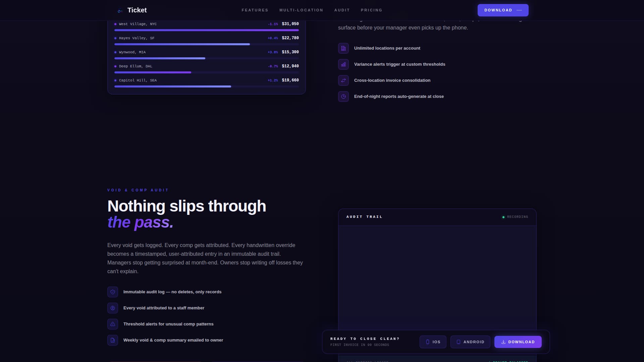This screenshot has width=644, height=362.
Task: Click the clock icon for end-of-night reports
Action: (343, 97)
